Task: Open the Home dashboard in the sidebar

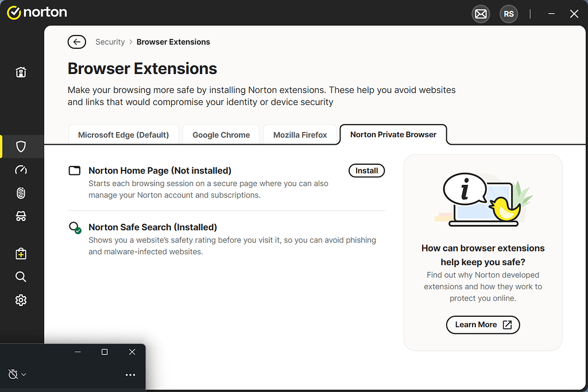Action: (x=21, y=72)
